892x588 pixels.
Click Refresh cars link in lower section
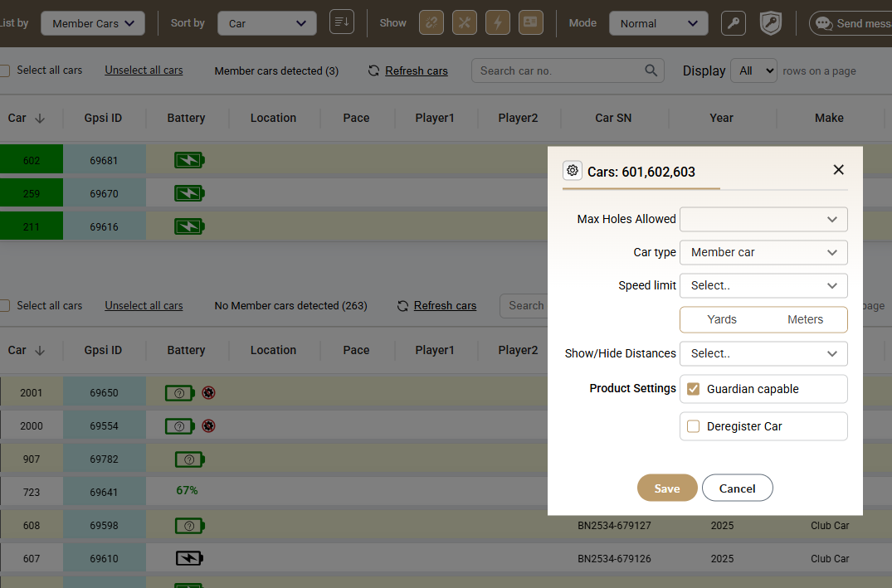pyautogui.click(x=445, y=305)
